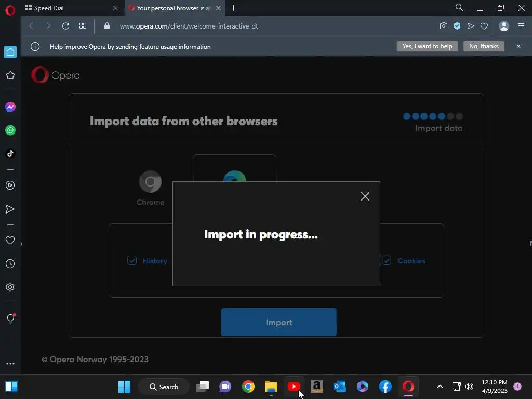
Task: Open Outlook from the taskbar
Action: click(x=340, y=387)
